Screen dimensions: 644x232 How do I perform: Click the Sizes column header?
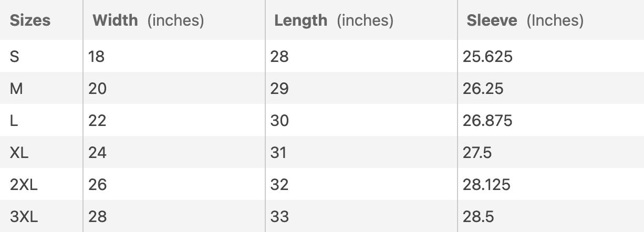click(x=30, y=20)
